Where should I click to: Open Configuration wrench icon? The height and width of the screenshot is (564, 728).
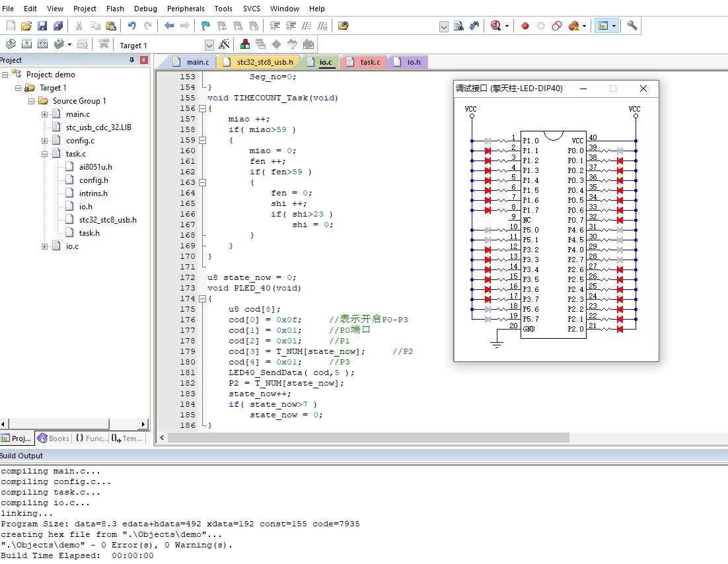[632, 26]
